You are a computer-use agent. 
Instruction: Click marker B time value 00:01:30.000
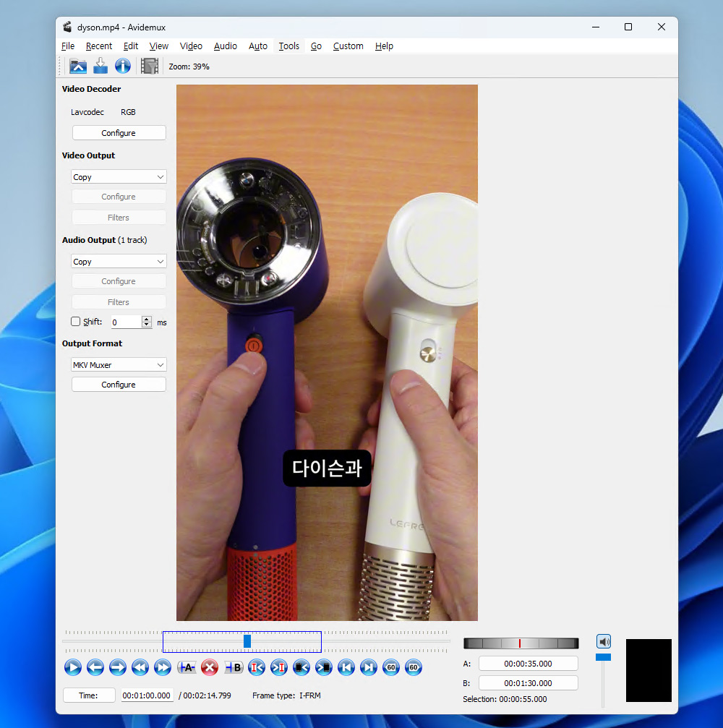pos(528,683)
